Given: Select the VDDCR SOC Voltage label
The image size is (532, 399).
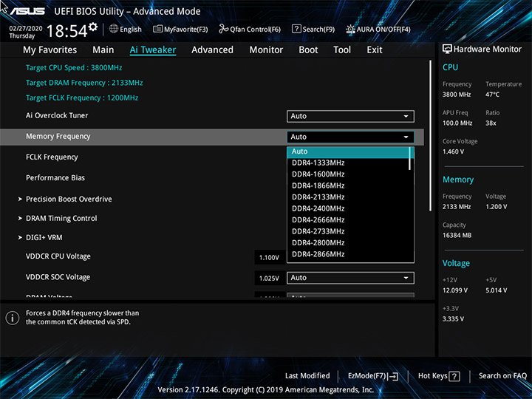Looking at the screenshot, I should click(58, 277).
